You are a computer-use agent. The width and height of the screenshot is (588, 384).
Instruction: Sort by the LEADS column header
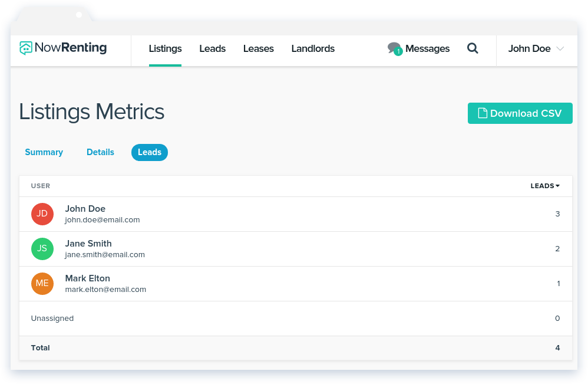545,186
